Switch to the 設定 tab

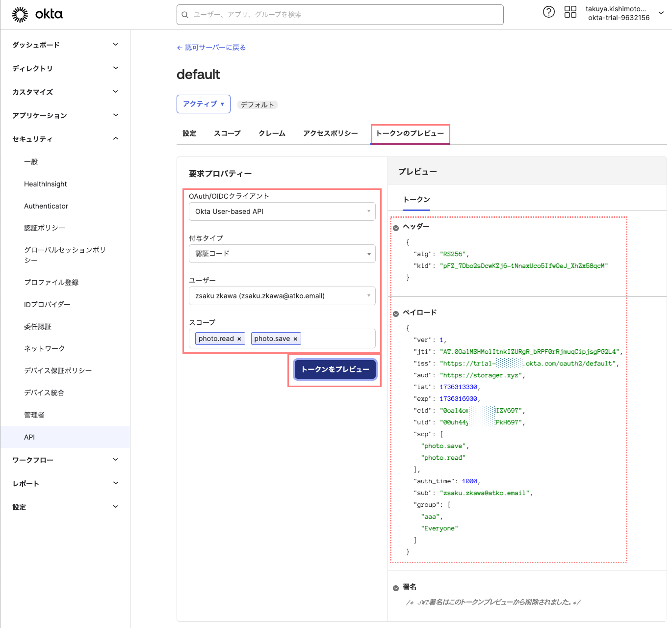189,133
